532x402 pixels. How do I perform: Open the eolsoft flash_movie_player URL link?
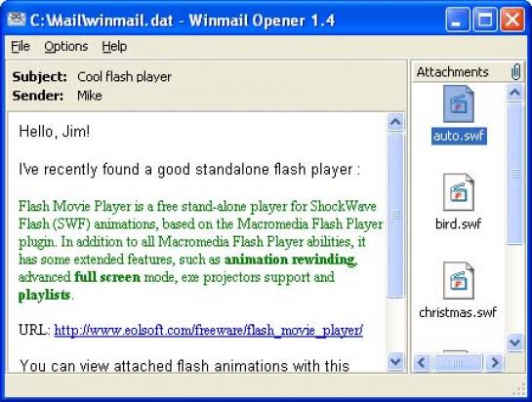coord(208,330)
